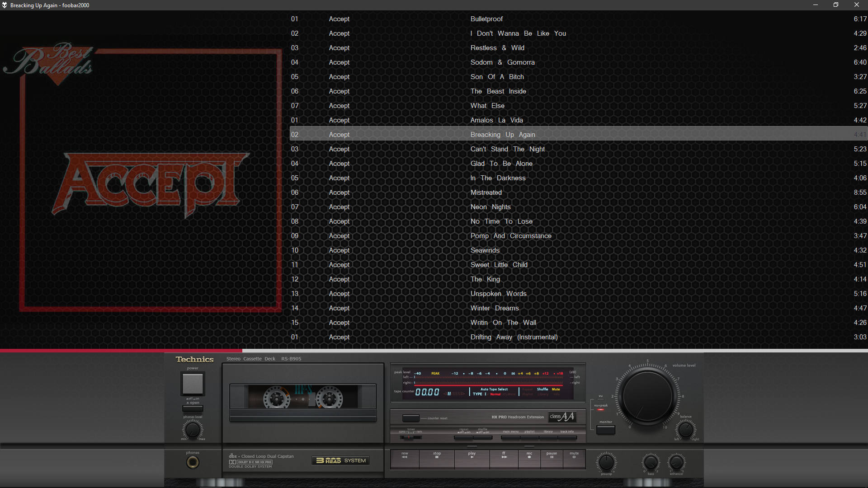
Task: Open the playlist button on deck
Action: pos(529,437)
